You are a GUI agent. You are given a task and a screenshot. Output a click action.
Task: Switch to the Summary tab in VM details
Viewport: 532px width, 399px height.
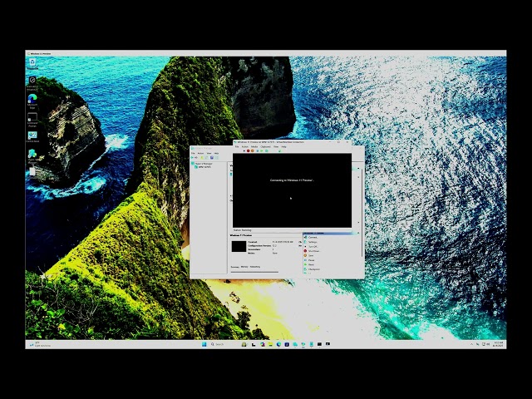click(234, 267)
